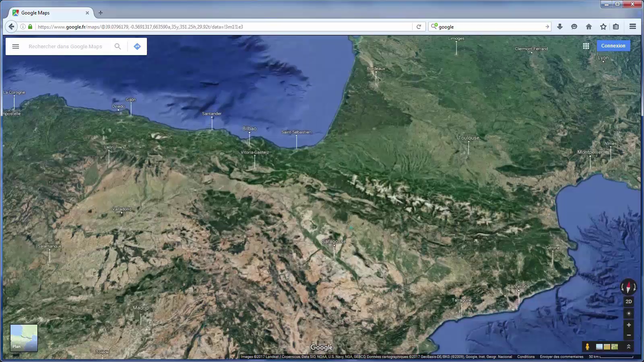Zoom out with the minus button
Viewport: 644px width, 362px height.
pyautogui.click(x=629, y=335)
